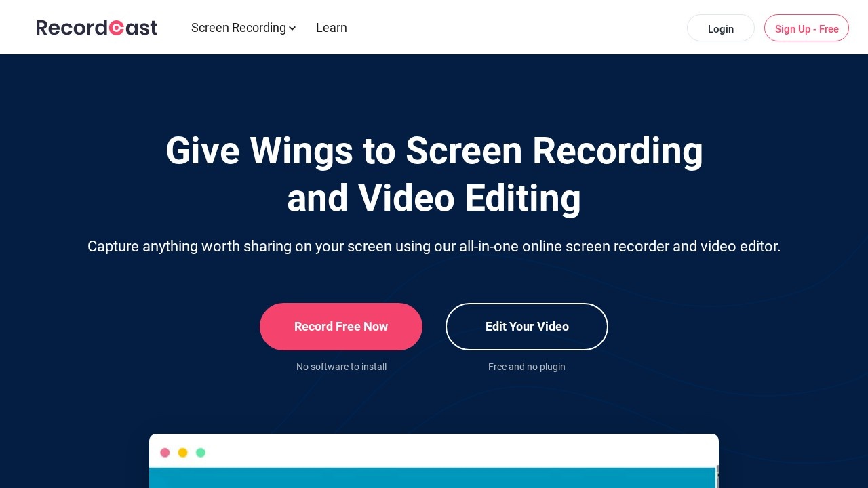Screen dimensions: 868x488
Task: Click the 'Capture anything worth sharing' subtitle
Action: (x=434, y=246)
